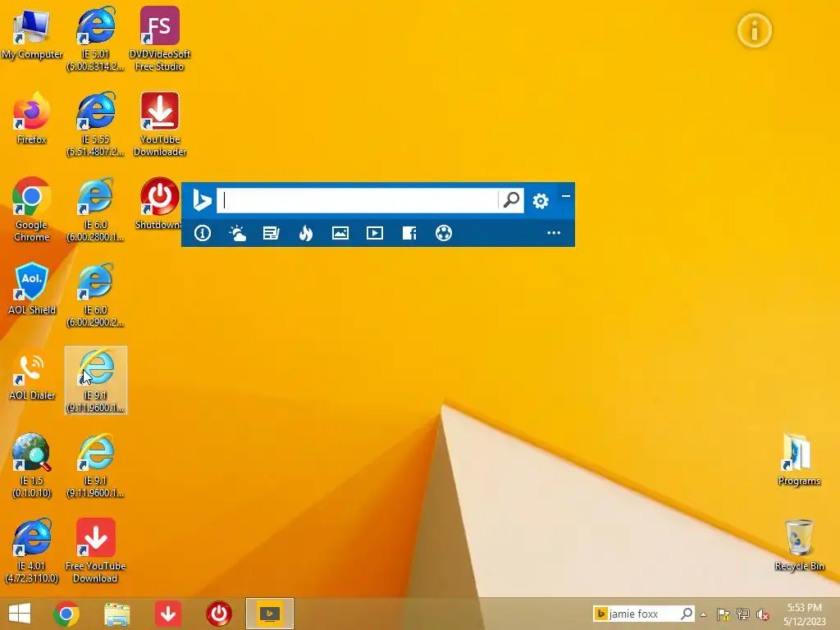Select DVDVideoSoft Free Studio shortcut
The height and width of the screenshot is (630, 840).
click(160, 39)
